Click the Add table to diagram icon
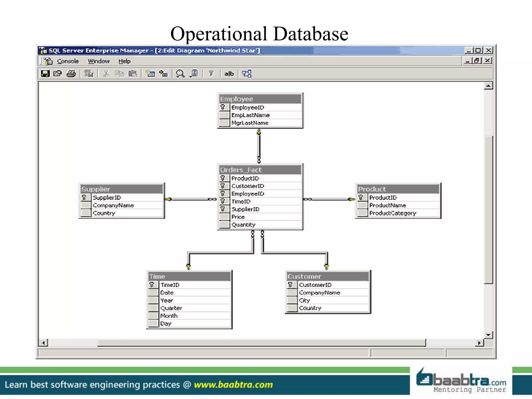Viewport: 532px width, 399px height. tap(163, 74)
